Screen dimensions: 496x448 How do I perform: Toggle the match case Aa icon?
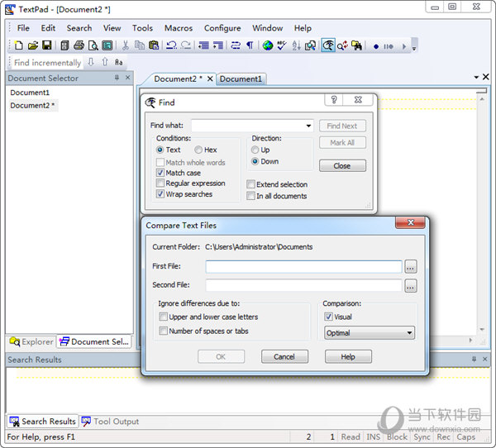(118, 62)
